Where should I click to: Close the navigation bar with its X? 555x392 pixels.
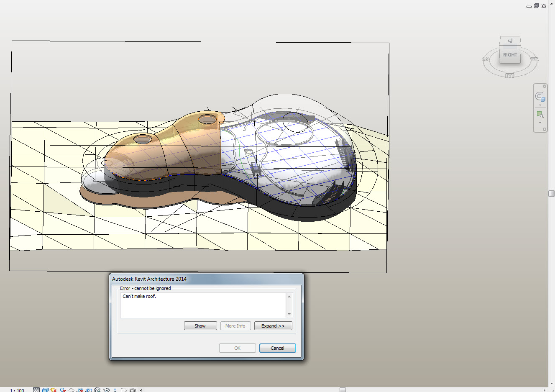click(545, 86)
